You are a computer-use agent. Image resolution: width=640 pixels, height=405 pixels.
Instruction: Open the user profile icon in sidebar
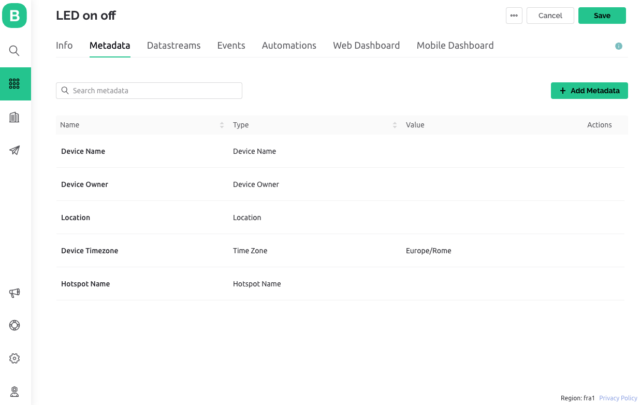(x=14, y=391)
